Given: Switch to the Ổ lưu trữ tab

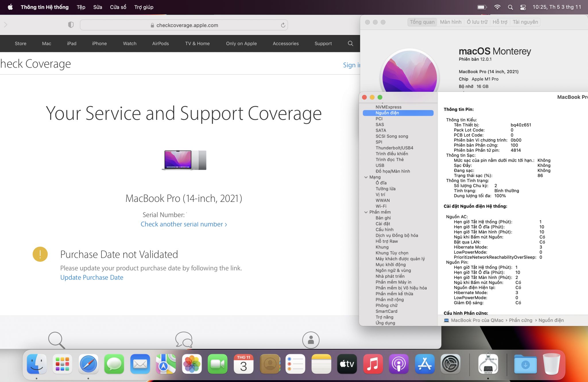Looking at the screenshot, I should (x=477, y=22).
